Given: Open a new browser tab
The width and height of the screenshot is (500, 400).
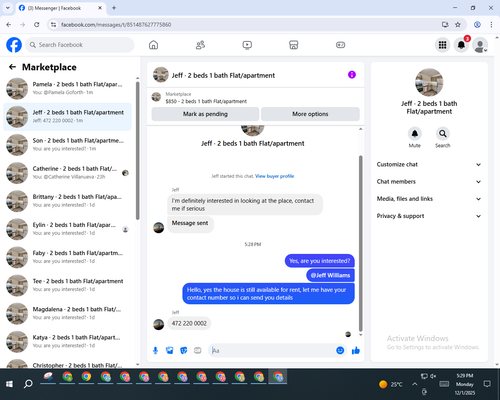Looking at the screenshot, I should pyautogui.click(x=114, y=8).
